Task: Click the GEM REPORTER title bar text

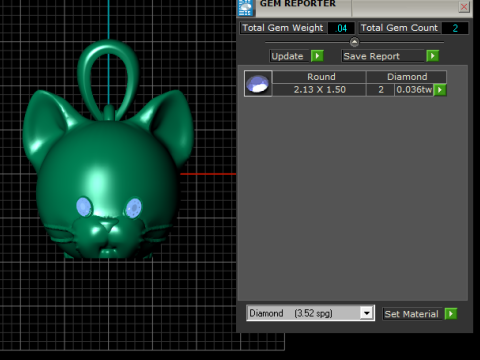Action: [298, 4]
